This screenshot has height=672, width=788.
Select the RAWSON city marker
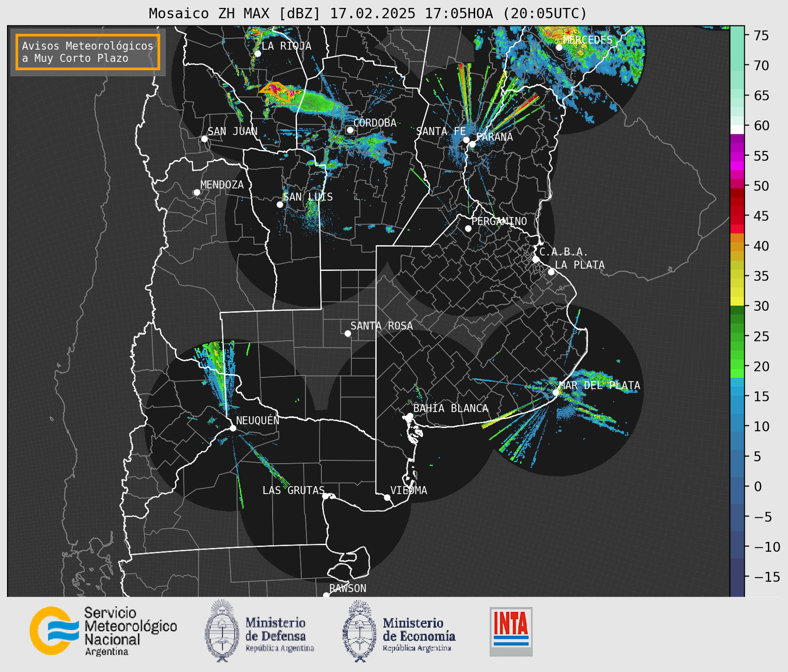[326, 595]
